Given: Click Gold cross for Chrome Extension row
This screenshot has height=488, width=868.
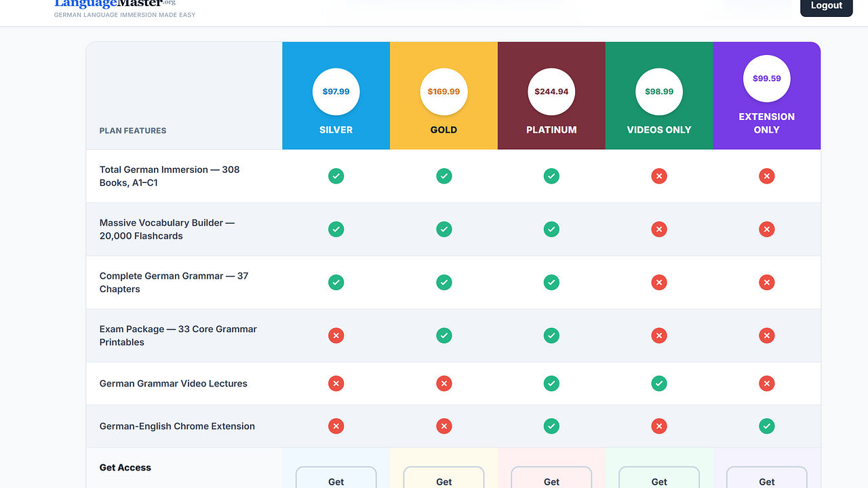Looking at the screenshot, I should 443,426.
